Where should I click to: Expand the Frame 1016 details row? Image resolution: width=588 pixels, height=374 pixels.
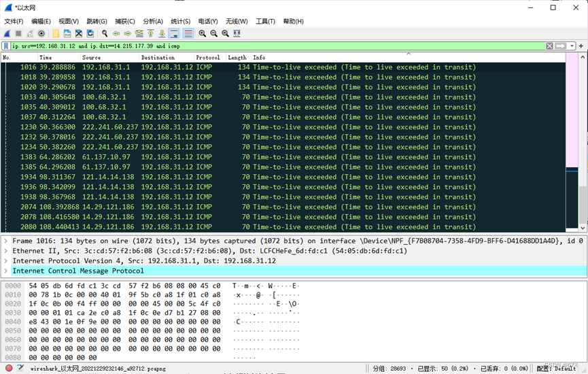point(6,241)
